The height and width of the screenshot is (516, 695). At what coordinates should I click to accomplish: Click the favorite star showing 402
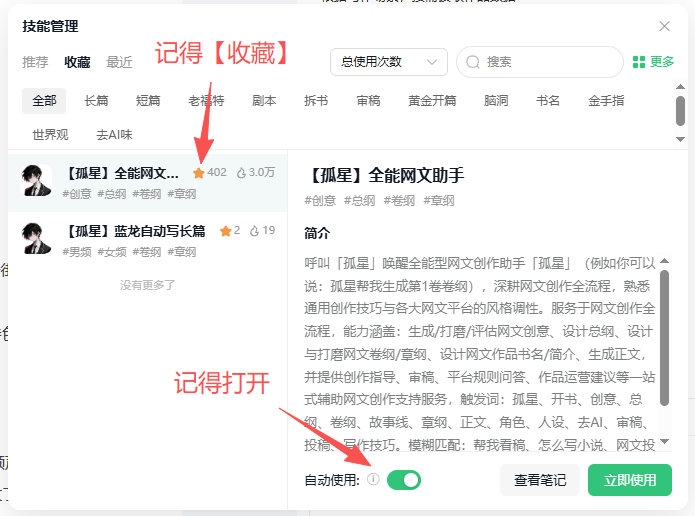point(199,173)
